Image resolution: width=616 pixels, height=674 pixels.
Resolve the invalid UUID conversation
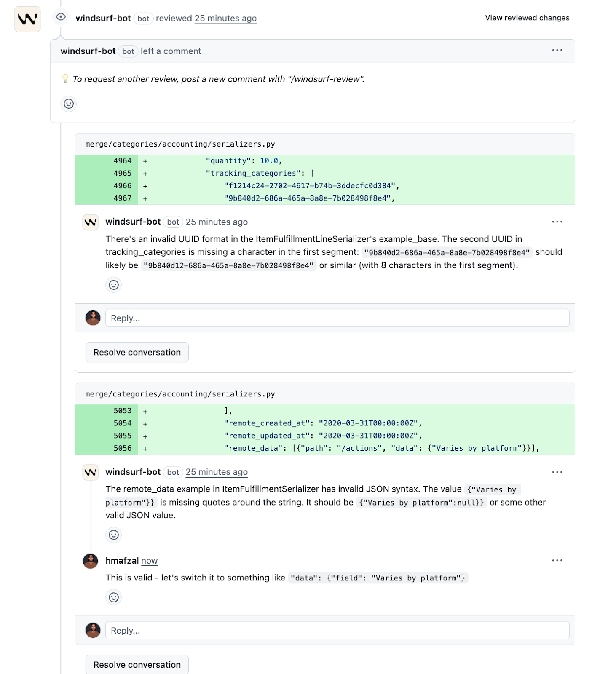pyautogui.click(x=137, y=352)
